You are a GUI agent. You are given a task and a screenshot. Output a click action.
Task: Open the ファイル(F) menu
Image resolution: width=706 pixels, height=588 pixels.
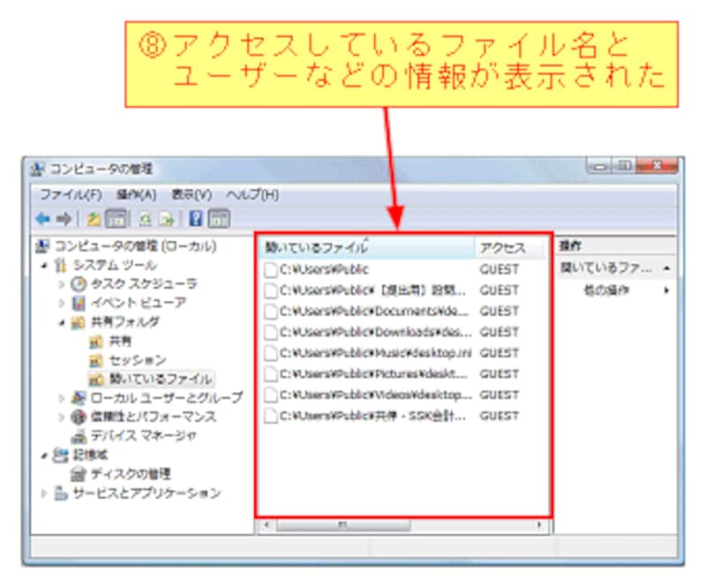[x=71, y=194]
